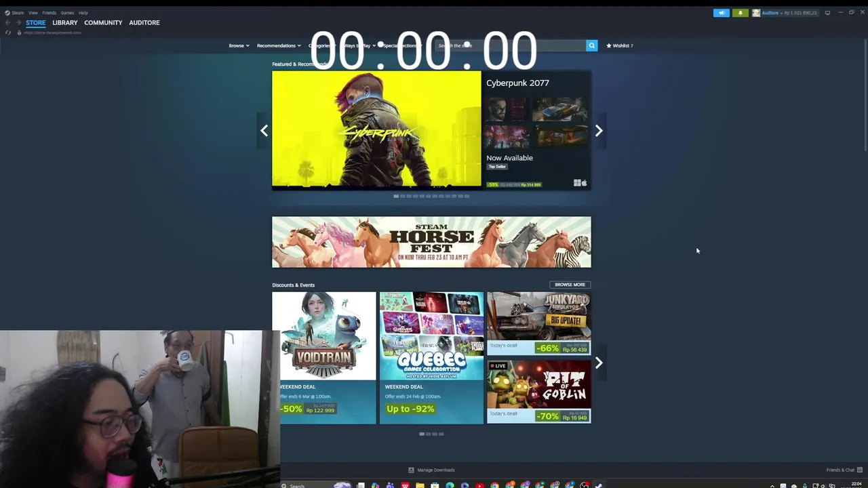
Task: View Cyberpunk character portrait screenshot thumbnail
Action: pos(507,109)
